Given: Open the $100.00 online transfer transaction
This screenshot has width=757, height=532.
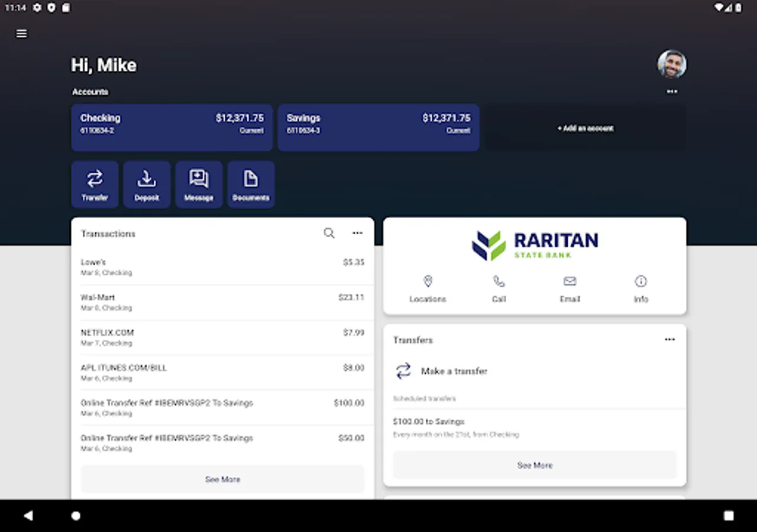Looking at the screenshot, I should click(x=222, y=408).
